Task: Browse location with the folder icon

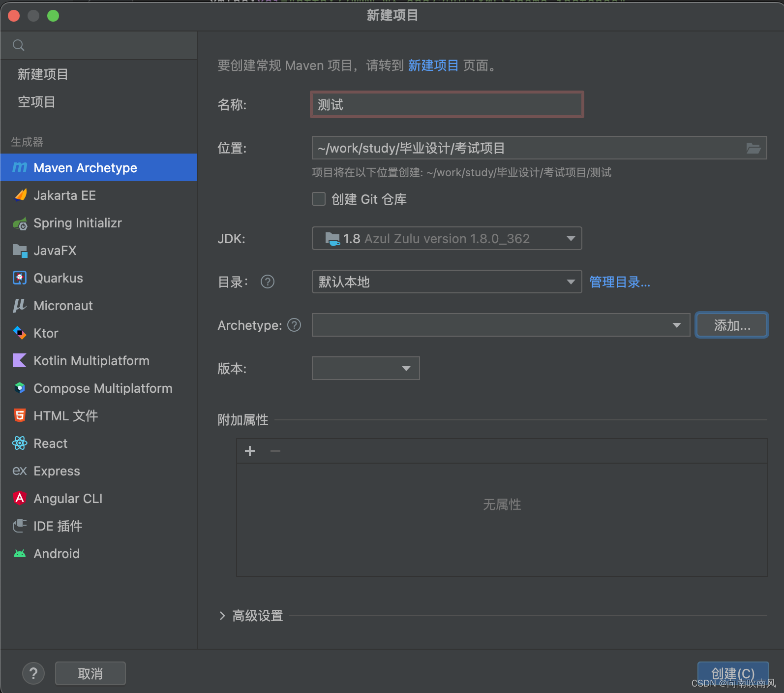Action: coord(753,148)
